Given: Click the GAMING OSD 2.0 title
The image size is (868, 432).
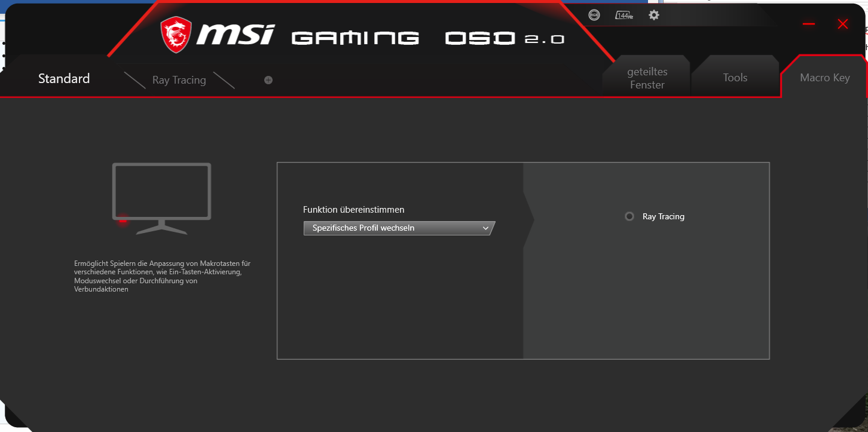Looking at the screenshot, I should [x=427, y=38].
